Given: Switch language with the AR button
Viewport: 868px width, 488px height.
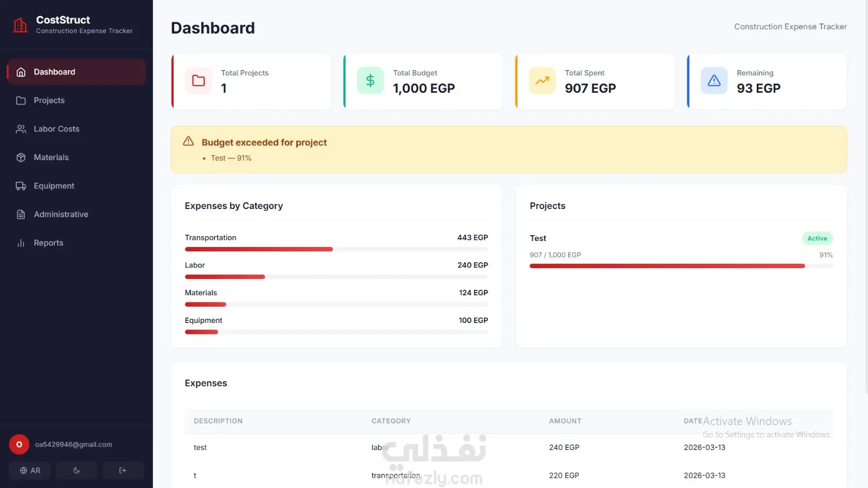Looking at the screenshot, I should tap(30, 471).
